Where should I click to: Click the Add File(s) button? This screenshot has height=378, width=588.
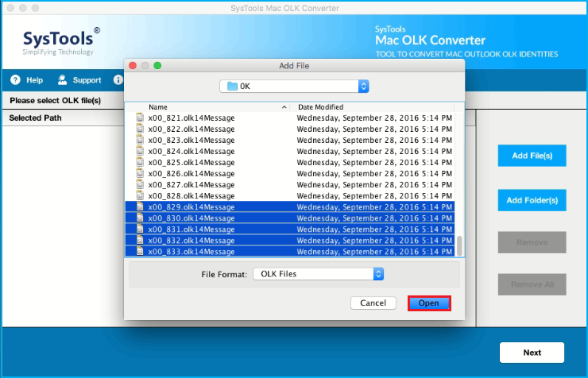coord(532,156)
